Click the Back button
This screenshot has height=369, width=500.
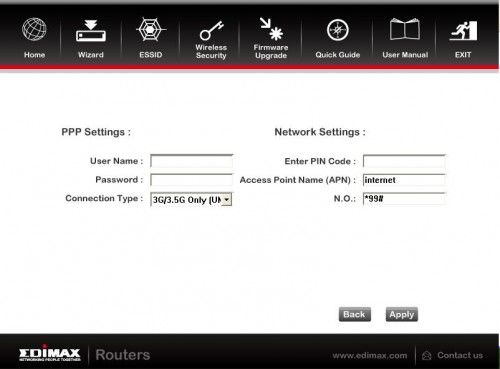click(355, 314)
